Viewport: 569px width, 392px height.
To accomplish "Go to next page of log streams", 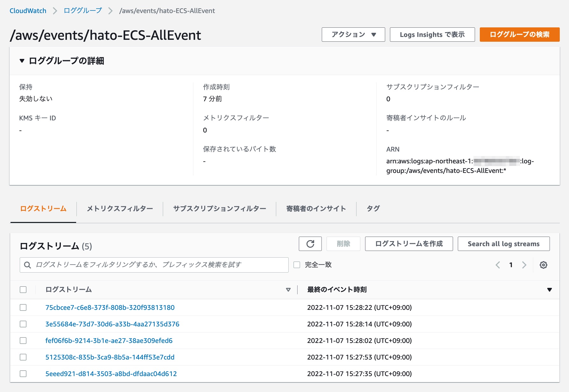I will [524, 265].
